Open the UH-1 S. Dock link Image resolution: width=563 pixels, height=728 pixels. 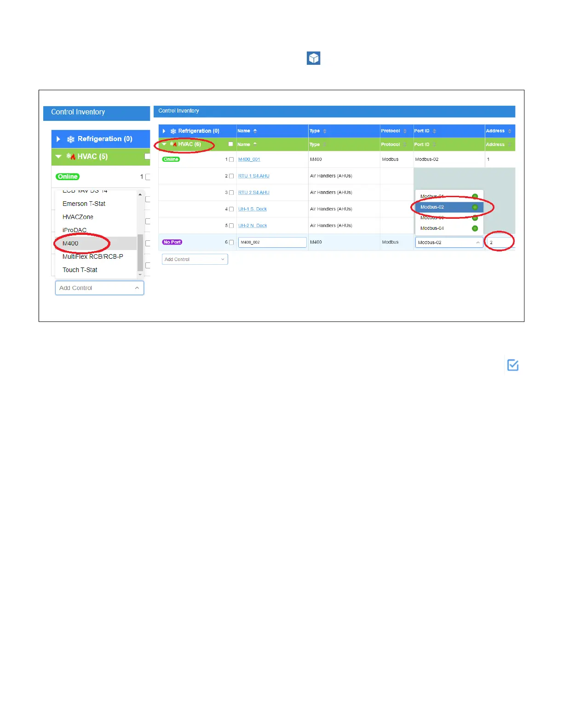point(252,209)
